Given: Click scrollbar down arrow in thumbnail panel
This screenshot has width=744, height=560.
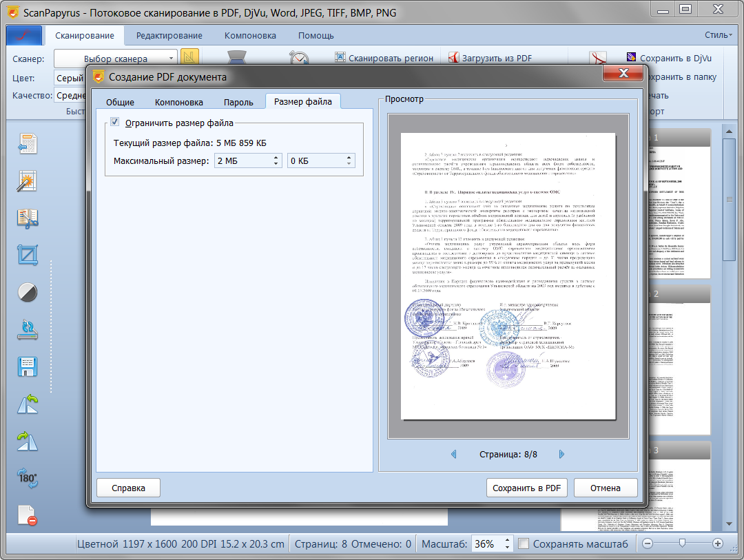Looking at the screenshot, I should point(730,524).
